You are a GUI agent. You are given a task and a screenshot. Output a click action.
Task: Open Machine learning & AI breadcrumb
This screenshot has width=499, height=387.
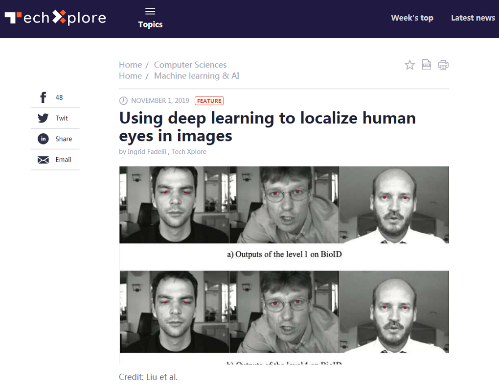pyautogui.click(x=197, y=76)
